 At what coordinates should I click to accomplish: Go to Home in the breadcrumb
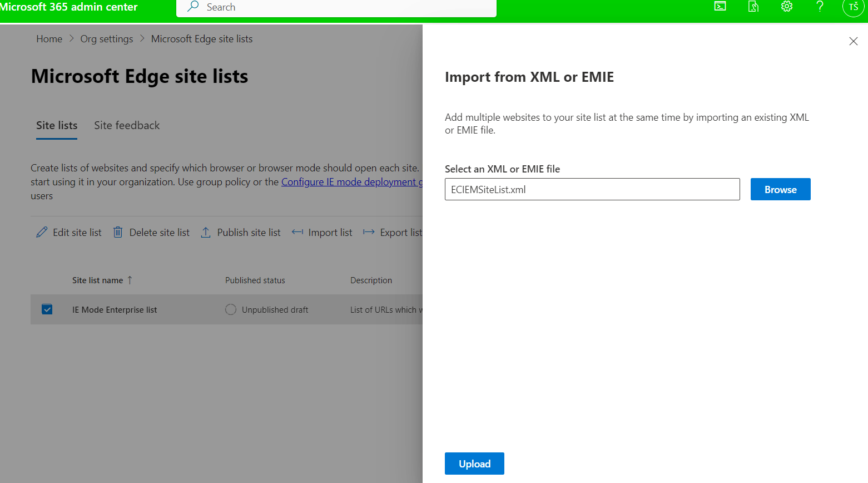point(49,39)
